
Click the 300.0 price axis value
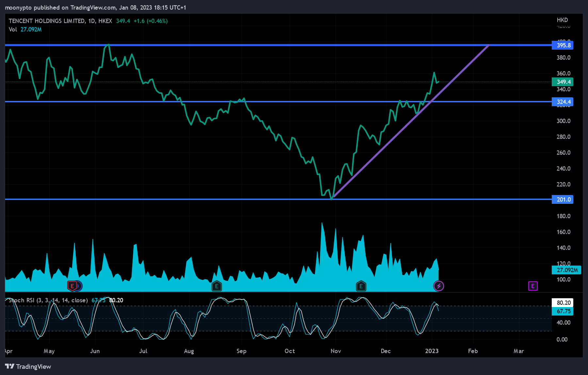point(563,121)
